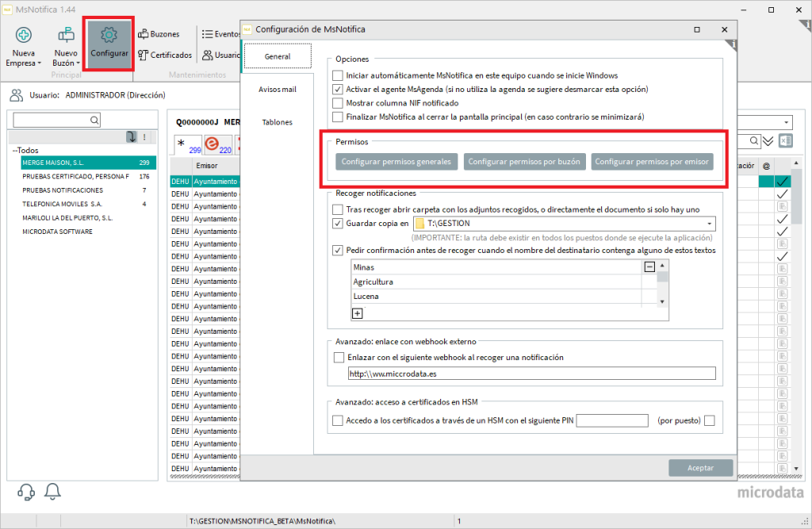
Task: Open the Eventos list
Action: click(220, 34)
